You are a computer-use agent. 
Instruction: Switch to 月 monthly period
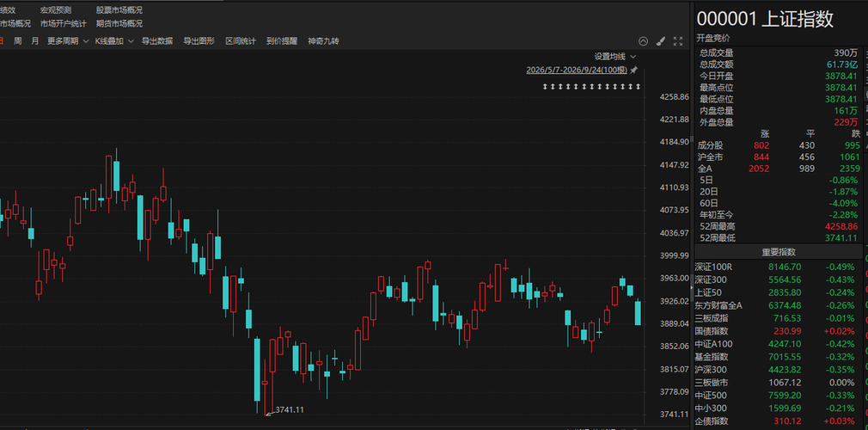coord(35,41)
